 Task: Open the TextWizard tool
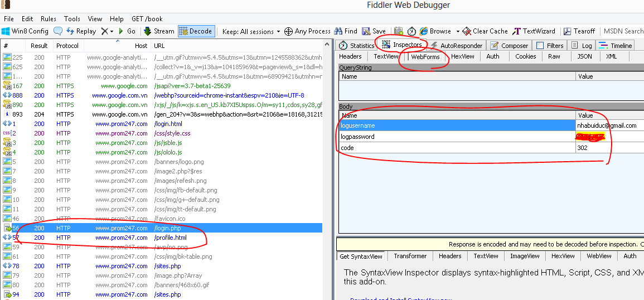[x=534, y=31]
